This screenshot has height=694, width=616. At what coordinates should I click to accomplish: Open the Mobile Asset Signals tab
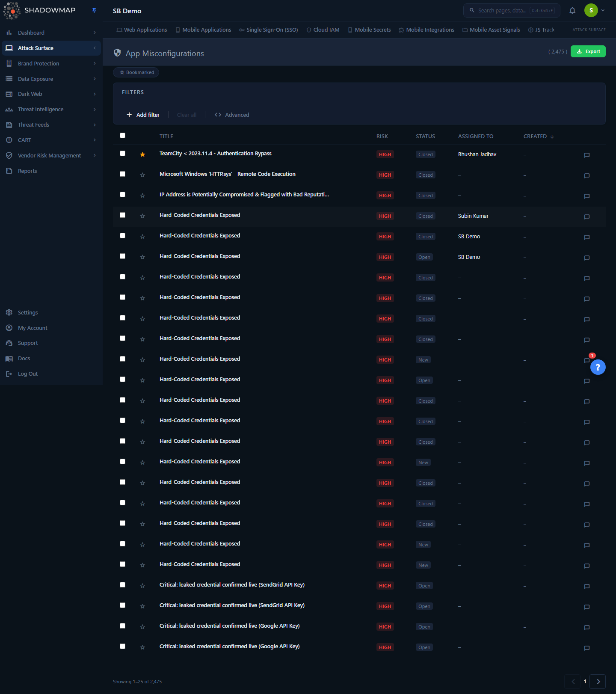click(491, 30)
